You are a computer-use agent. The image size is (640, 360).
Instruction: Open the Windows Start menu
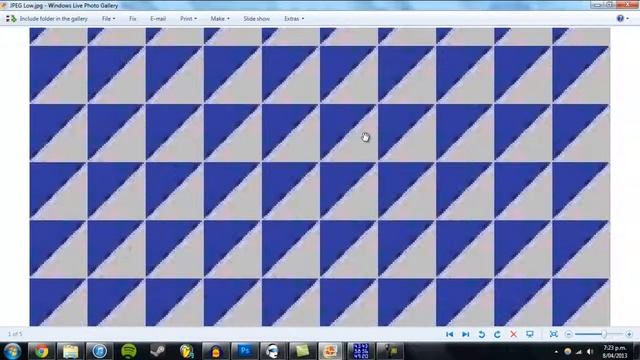click(12, 351)
